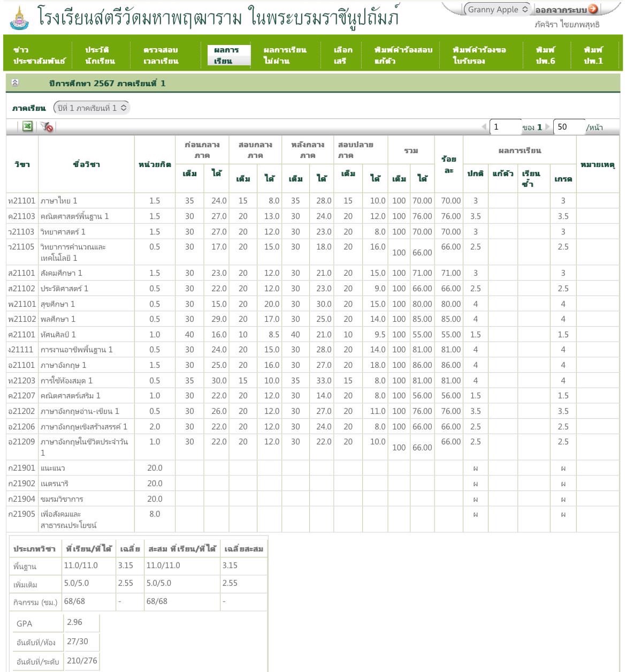Select the ประวัติศาสตร์ 1 subject name
Viewport: 626px width, 672px height.
point(64,289)
